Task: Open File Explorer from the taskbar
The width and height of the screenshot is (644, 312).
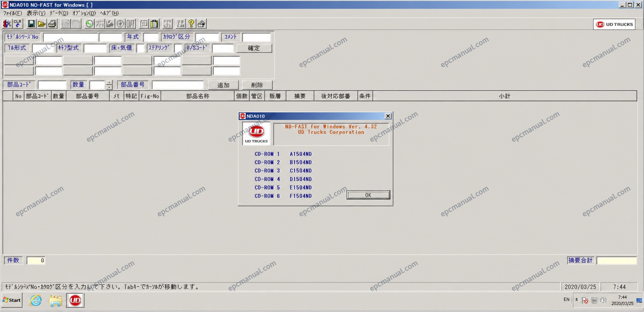Action: coord(56,300)
